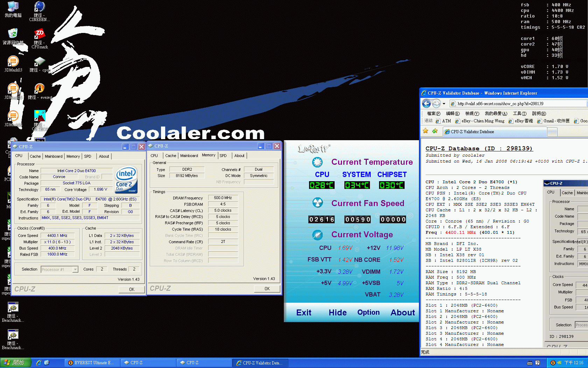Click Option in the LanParty monitor

click(368, 313)
